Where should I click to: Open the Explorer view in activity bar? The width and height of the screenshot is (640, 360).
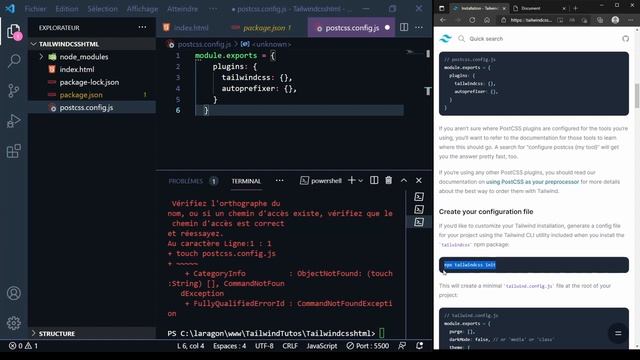(13, 31)
